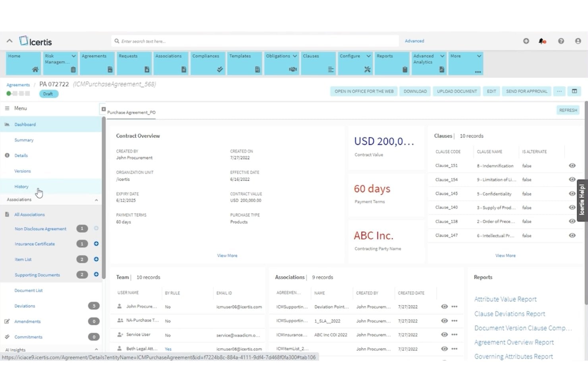
Task: Open the three-dots more actions button
Action: 559,91
